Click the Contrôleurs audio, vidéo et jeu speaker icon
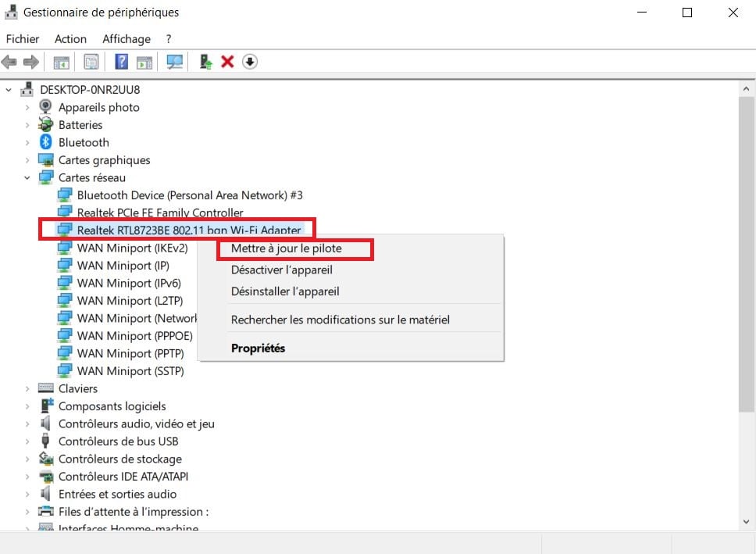 point(45,424)
